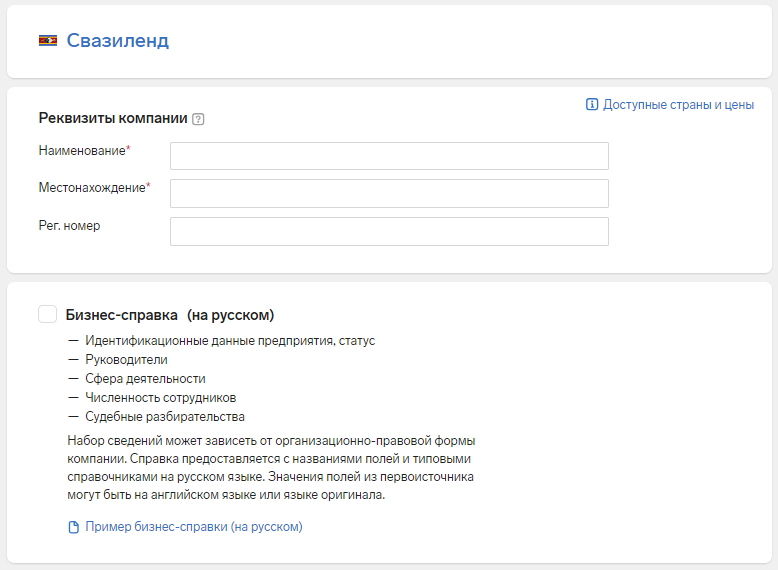Click the info icon beside Доступные страны

point(591,104)
